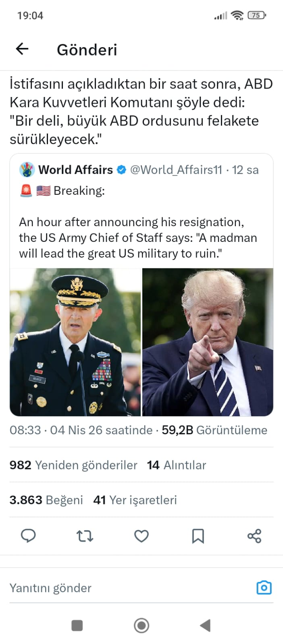View the 982 Yeniden gönderiler list
Screen dimensions: 283x644
pyautogui.click(x=73, y=465)
